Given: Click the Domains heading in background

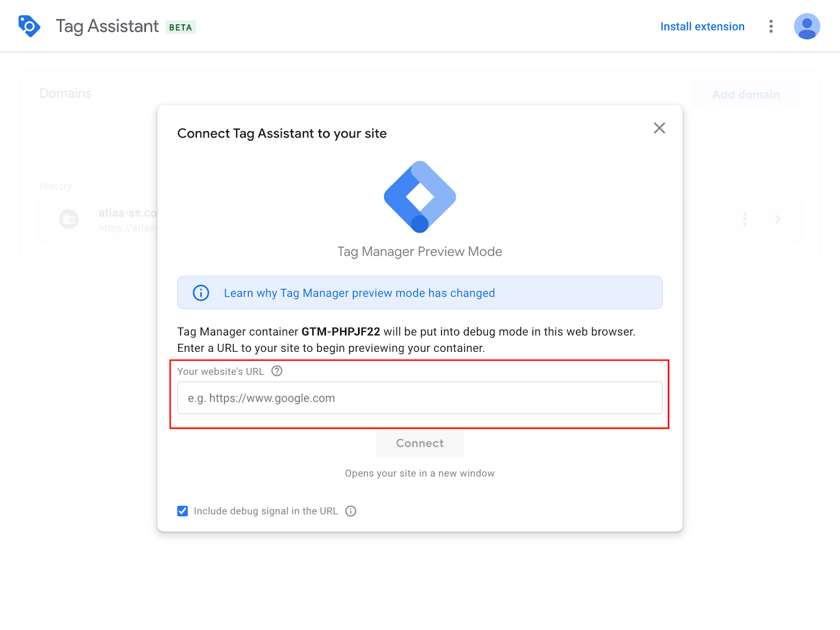Looking at the screenshot, I should click(66, 93).
